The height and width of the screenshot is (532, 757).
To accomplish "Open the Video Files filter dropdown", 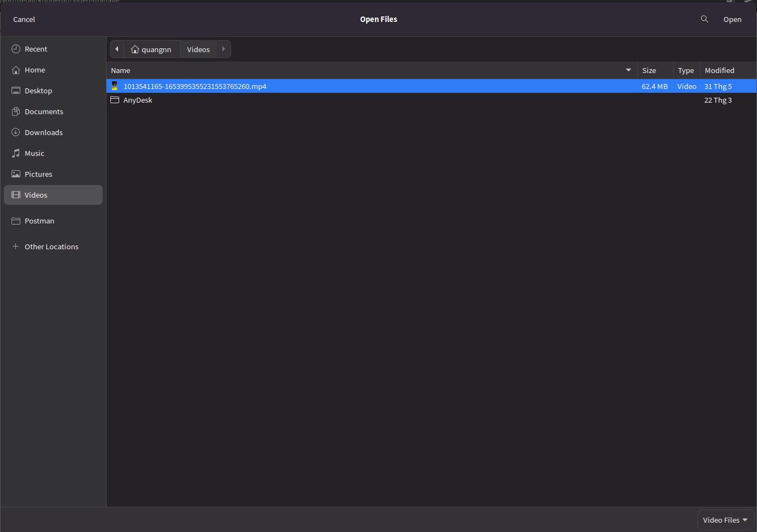I will tap(725, 520).
